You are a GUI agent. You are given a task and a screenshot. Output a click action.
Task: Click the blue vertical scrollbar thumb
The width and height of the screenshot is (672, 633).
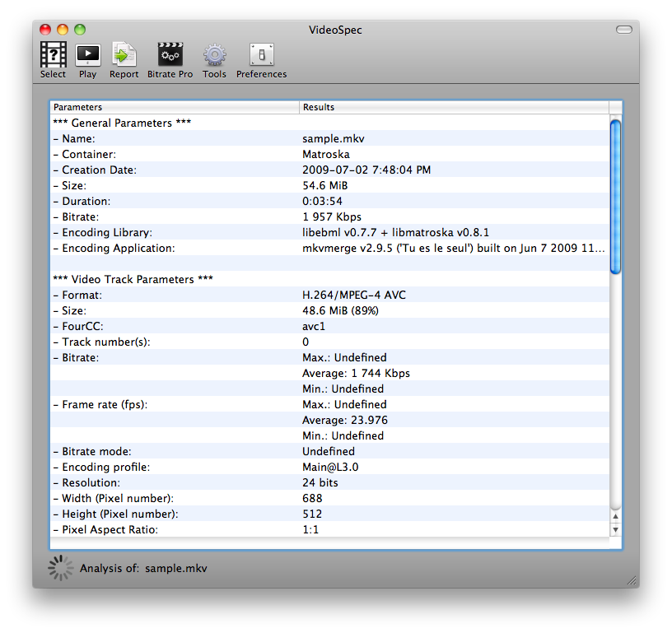pos(615,196)
